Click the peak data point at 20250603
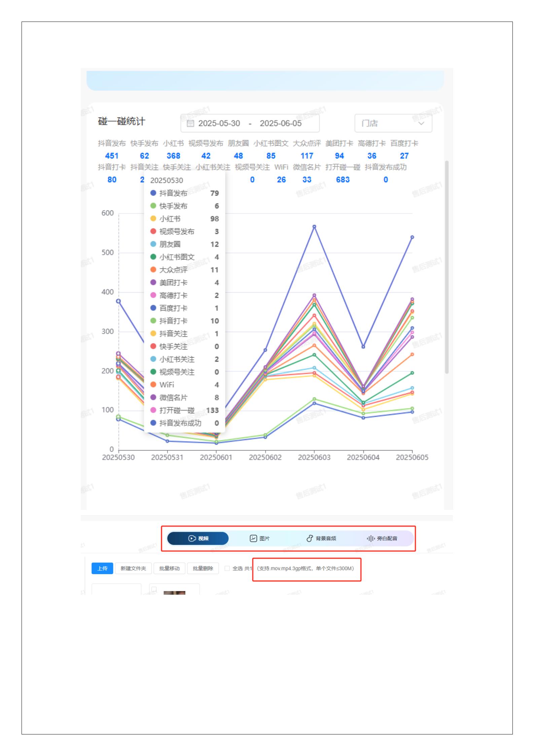 click(x=314, y=227)
